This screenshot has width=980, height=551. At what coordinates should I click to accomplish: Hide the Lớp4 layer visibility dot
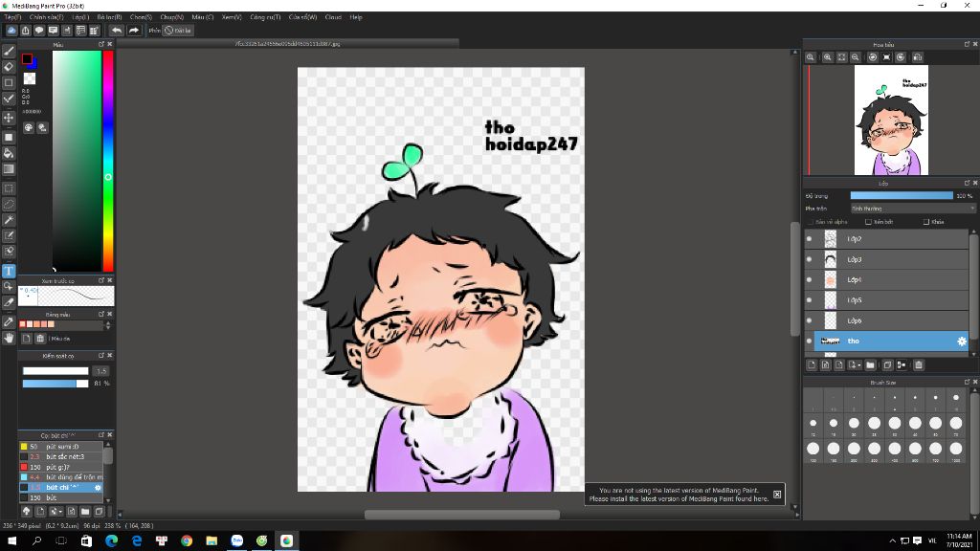810,280
